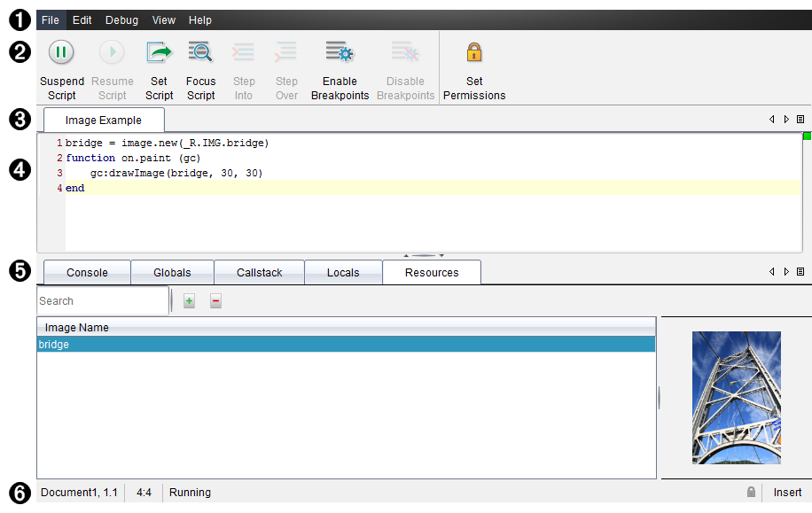This screenshot has height=513, width=812.
Task: Click the lock icon in status bar
Action: [751, 493]
